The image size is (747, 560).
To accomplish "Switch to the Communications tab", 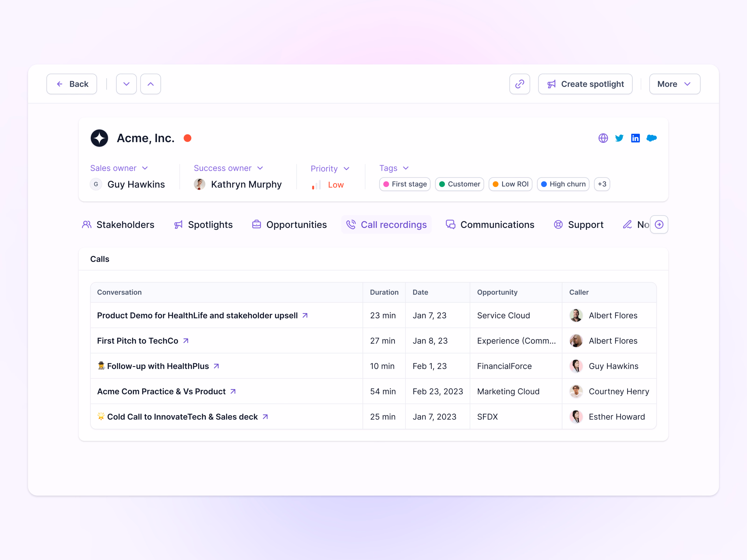I will (490, 224).
